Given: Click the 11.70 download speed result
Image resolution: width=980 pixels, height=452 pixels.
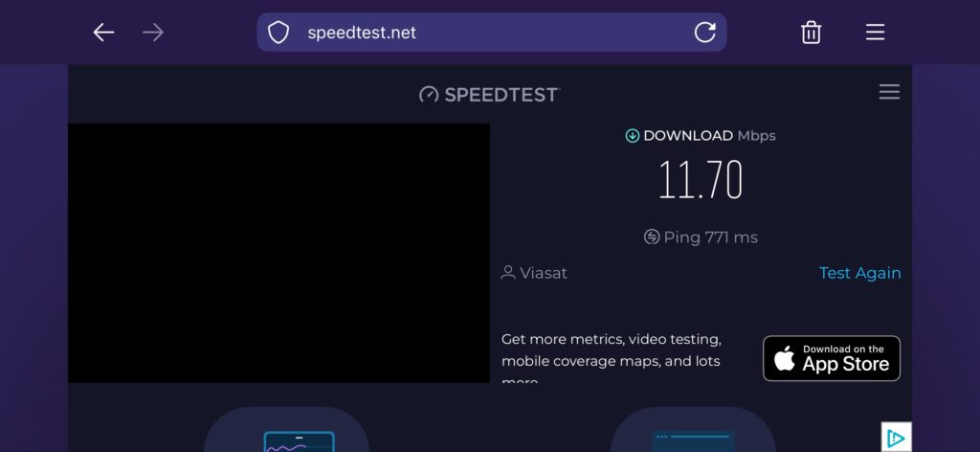Looking at the screenshot, I should point(701,180).
